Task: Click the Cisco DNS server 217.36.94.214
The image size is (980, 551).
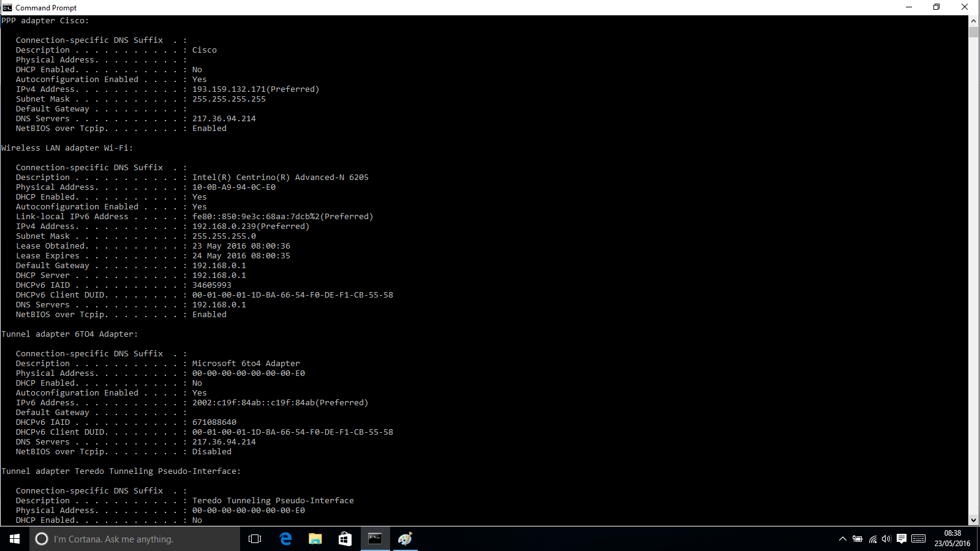Action: tap(224, 119)
